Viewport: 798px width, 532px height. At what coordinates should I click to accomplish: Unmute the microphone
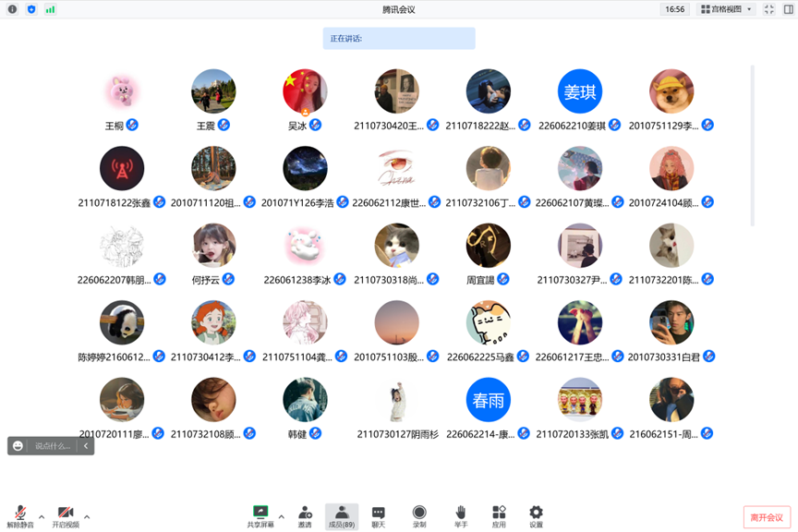click(x=20, y=514)
